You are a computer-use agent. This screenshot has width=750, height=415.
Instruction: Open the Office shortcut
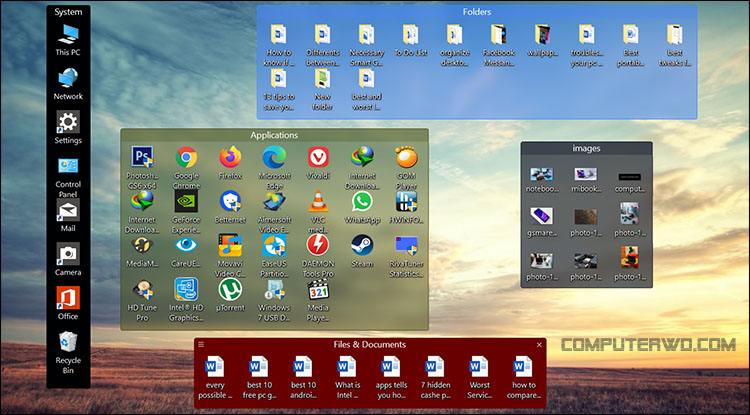(x=68, y=298)
